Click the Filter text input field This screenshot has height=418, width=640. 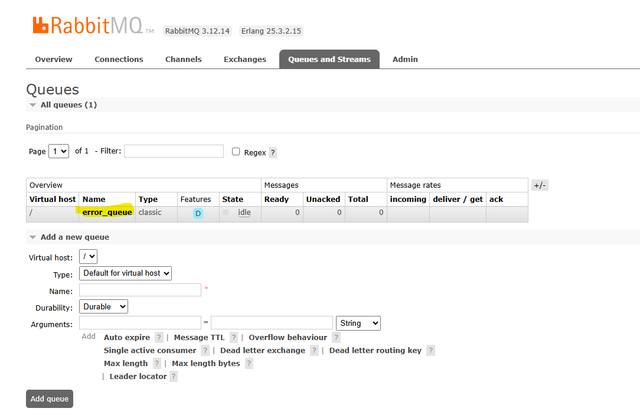click(174, 151)
